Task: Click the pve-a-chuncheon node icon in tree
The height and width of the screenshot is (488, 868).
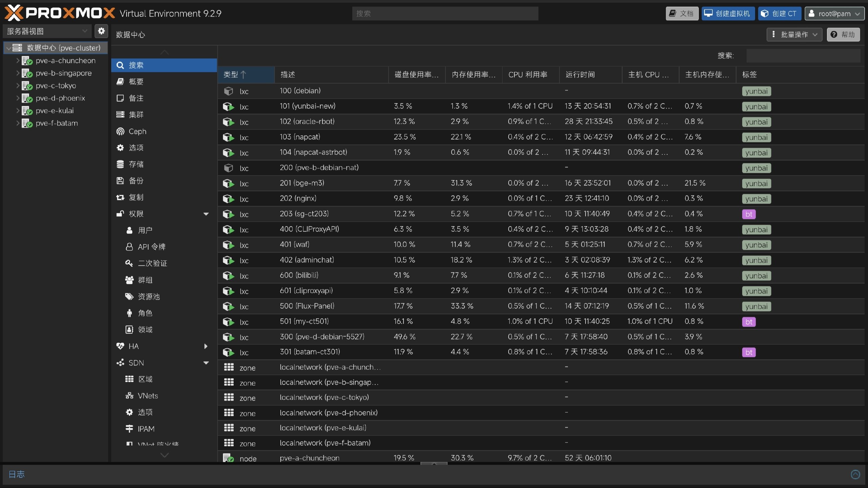Action: point(27,61)
